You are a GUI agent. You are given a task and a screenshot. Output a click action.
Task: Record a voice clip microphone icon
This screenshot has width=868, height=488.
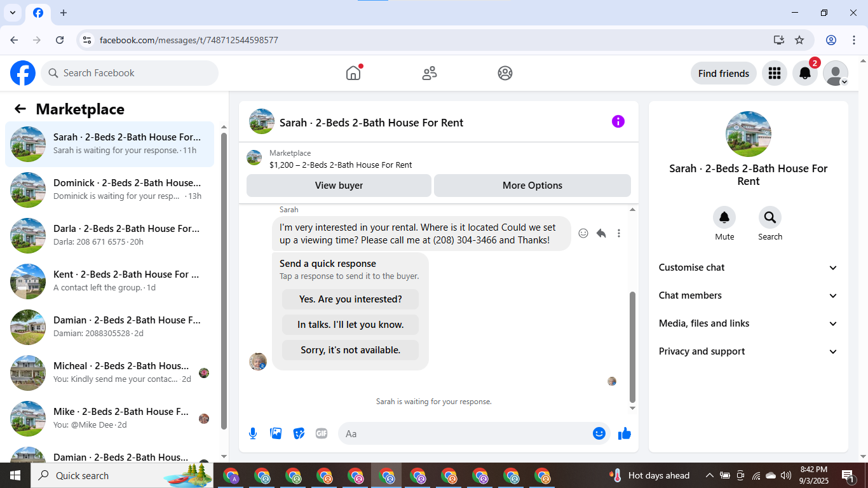[253, 433]
